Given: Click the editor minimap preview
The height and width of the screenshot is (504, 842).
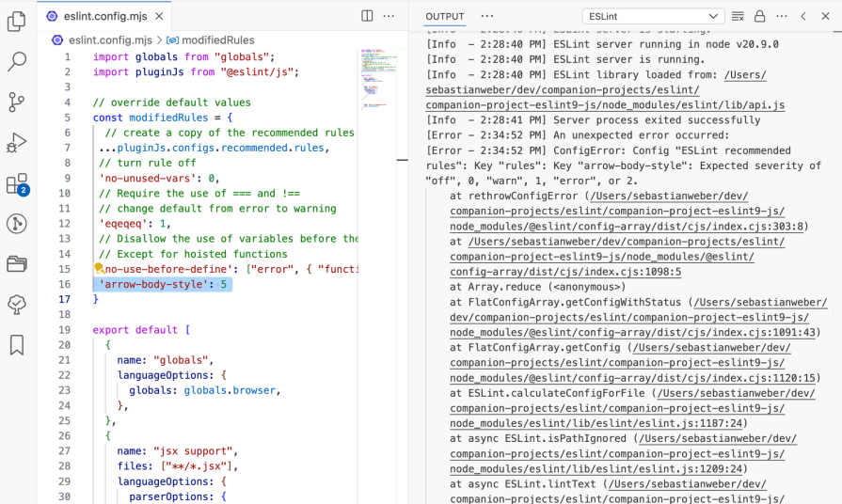Looking at the screenshot, I should pyautogui.click(x=378, y=80).
